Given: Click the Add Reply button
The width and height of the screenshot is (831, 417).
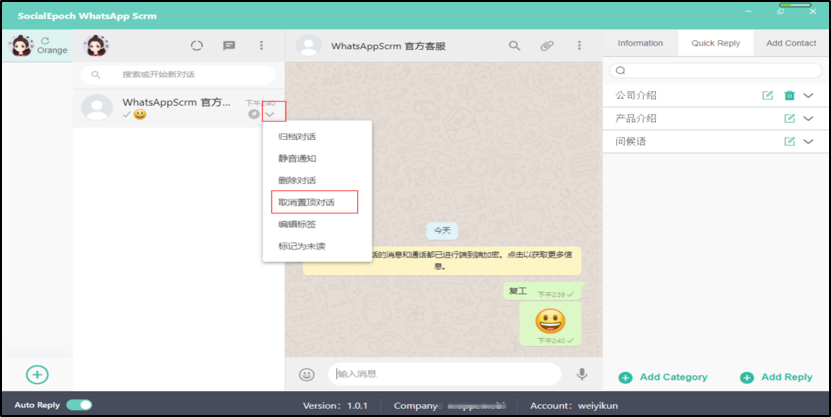Looking at the screenshot, I should tap(776, 377).
